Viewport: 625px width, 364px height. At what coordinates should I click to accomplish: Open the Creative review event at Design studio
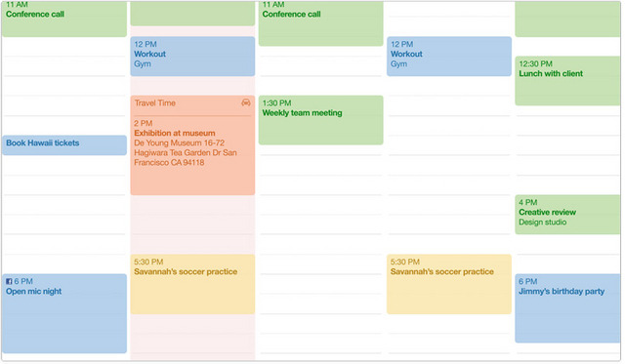(568, 215)
